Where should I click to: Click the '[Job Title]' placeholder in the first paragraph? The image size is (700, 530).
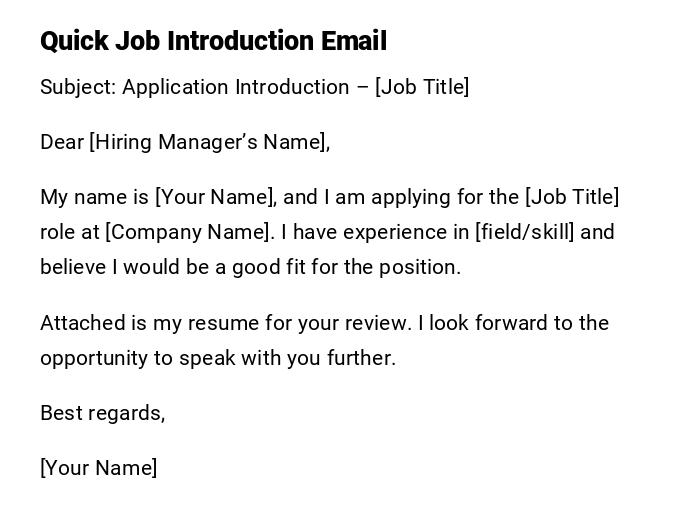click(572, 197)
